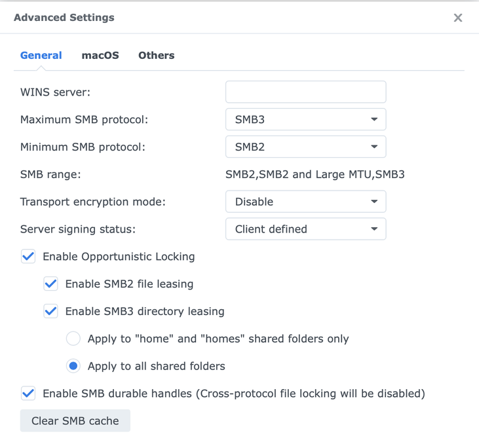Toggle Enable SMB3 directory leasing checkbox

point(50,312)
